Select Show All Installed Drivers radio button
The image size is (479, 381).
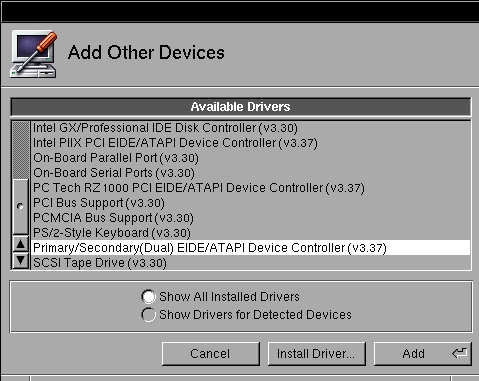pos(148,296)
